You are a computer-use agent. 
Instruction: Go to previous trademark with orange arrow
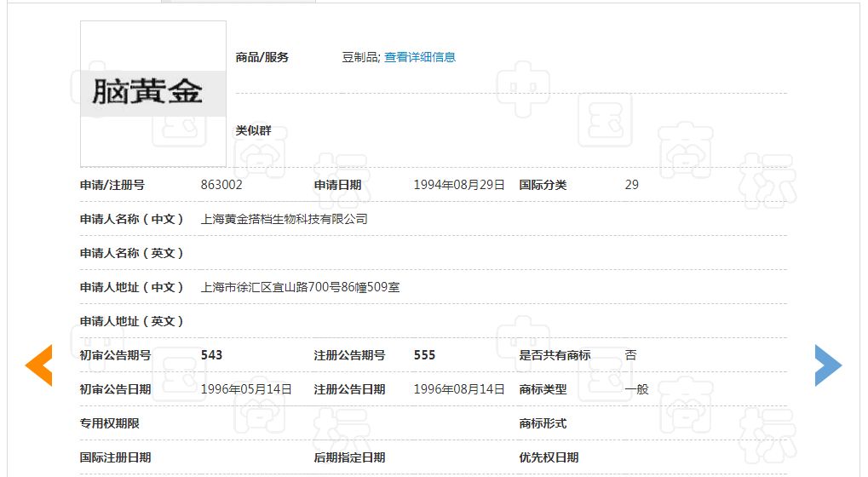tap(38, 365)
